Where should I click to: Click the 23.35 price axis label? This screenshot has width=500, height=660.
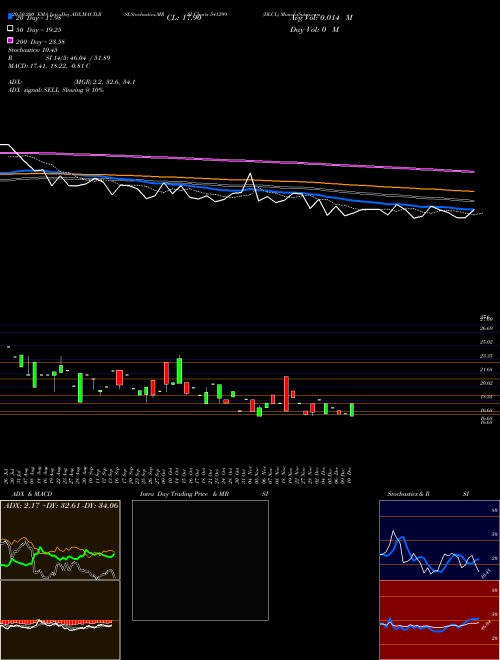click(487, 356)
